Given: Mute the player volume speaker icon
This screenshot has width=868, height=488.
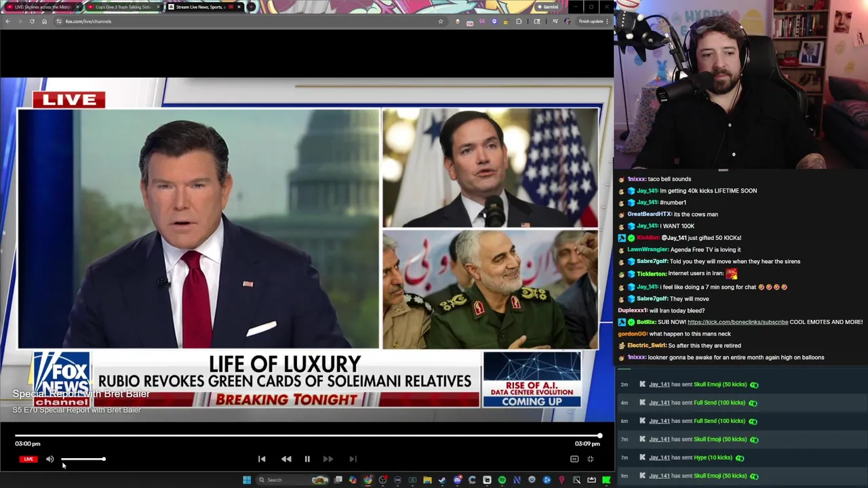Looking at the screenshot, I should (50, 459).
